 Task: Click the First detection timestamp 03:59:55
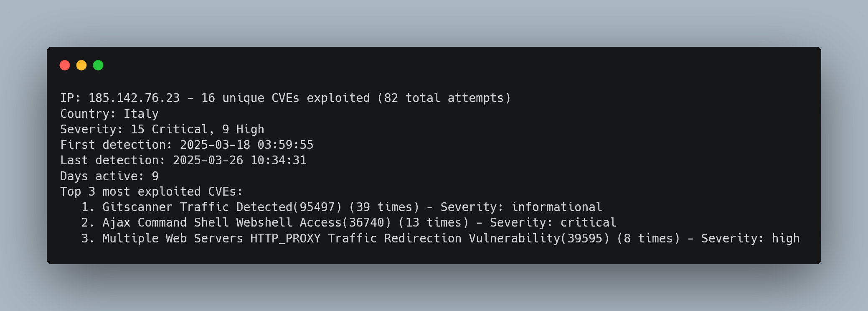(x=285, y=145)
